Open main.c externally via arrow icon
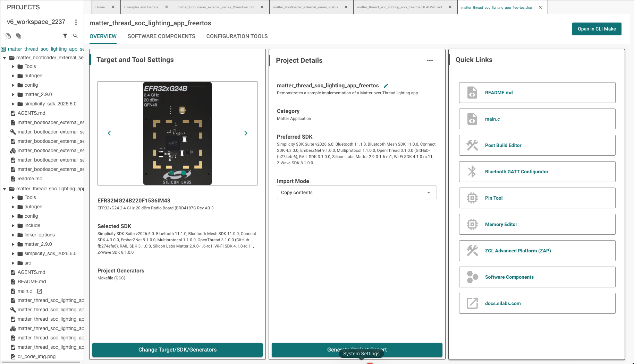Screen dimensions: 634x364 click(40, 291)
